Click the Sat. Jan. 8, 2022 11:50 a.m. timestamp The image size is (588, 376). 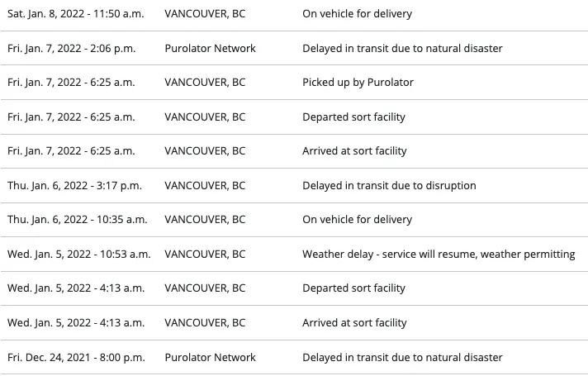tap(78, 14)
